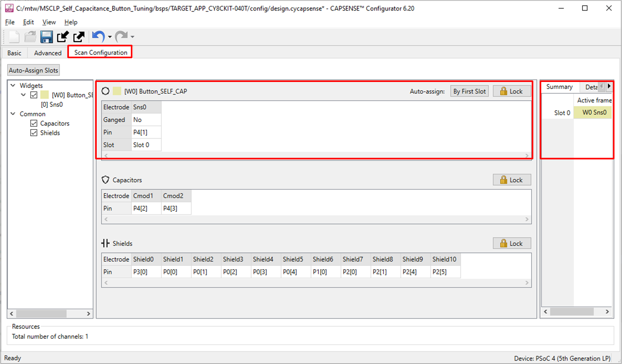Click the CAPSENSE app icon in title bar
The width and height of the screenshot is (622, 364).
pos(9,8)
